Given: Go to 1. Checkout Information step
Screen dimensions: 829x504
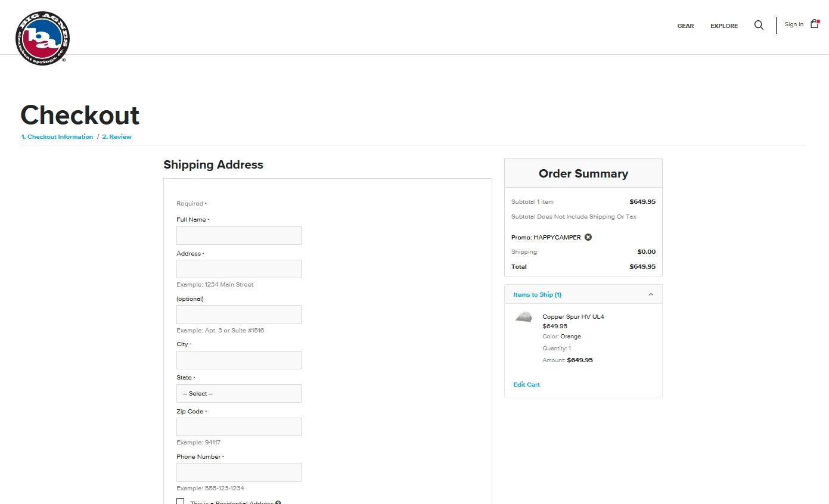Looking at the screenshot, I should tap(57, 137).
